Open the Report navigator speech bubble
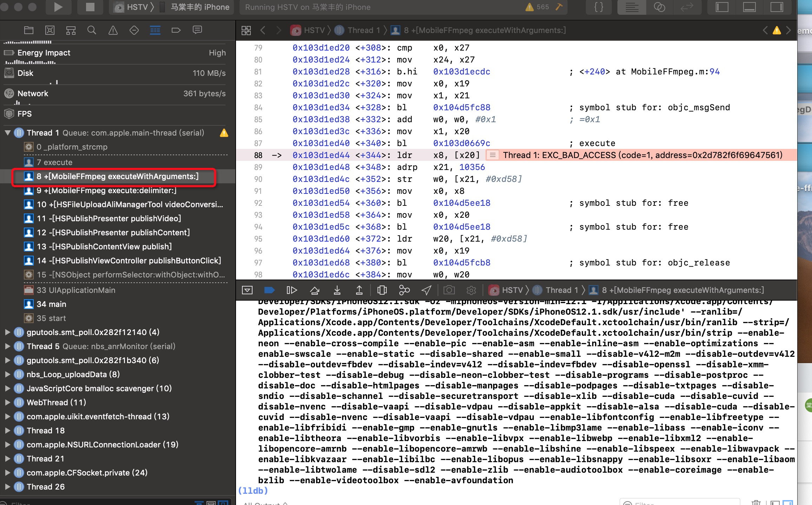The image size is (812, 505). click(197, 30)
